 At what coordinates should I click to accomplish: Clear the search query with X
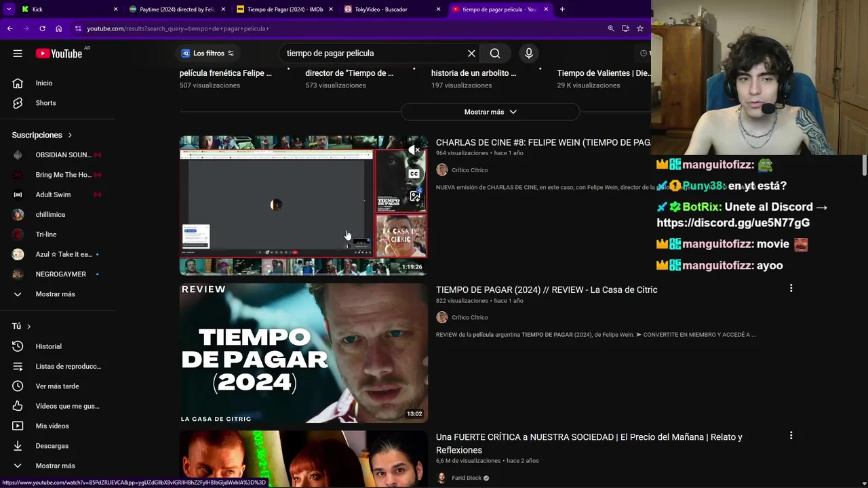coord(471,54)
